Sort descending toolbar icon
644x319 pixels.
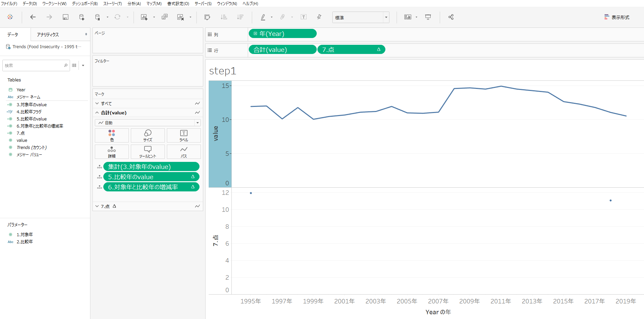[x=240, y=17]
